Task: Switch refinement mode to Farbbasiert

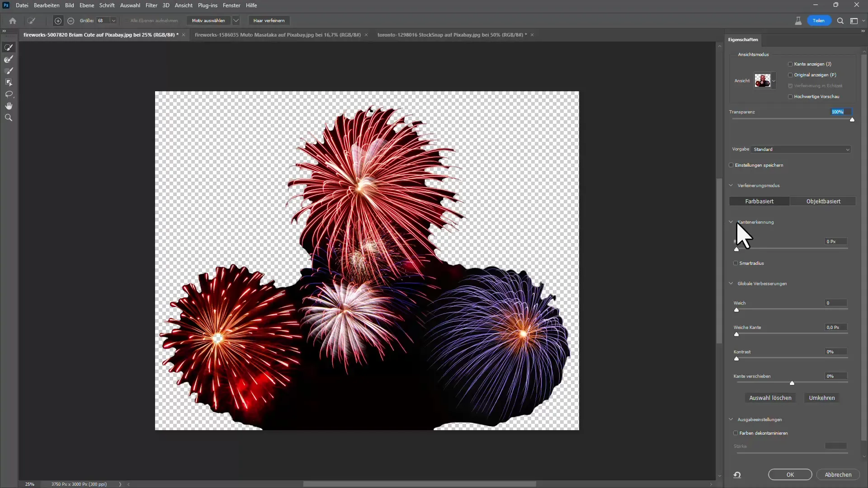Action: tap(759, 202)
